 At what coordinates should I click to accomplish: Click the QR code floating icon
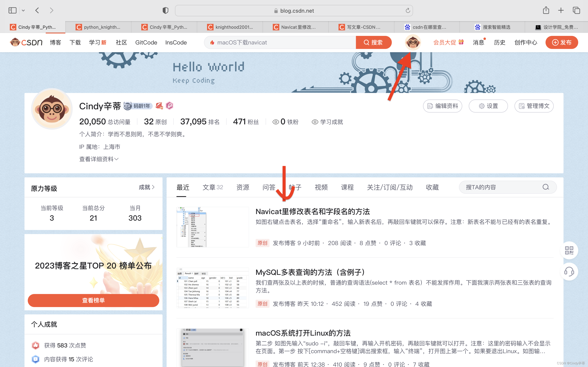tap(569, 250)
